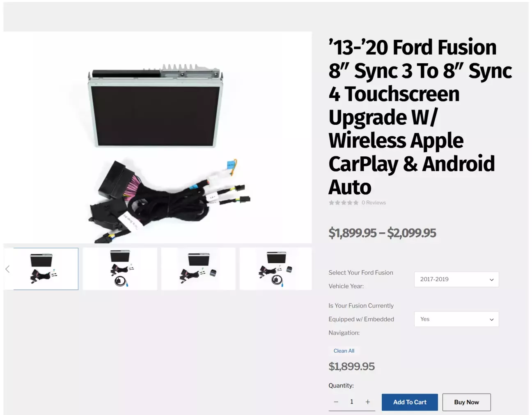Click the product title heading
532x415 pixels.
420,117
